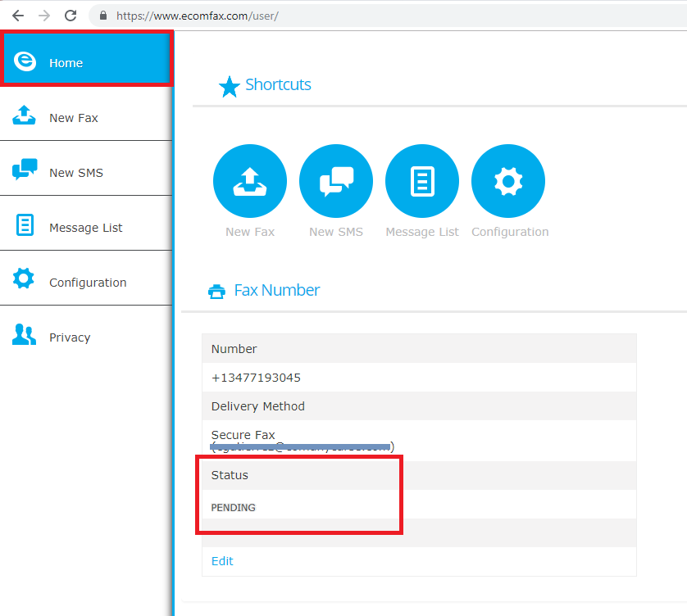This screenshot has width=687, height=616.
Task: Open the New SMS circular shortcut
Action: [x=336, y=181]
